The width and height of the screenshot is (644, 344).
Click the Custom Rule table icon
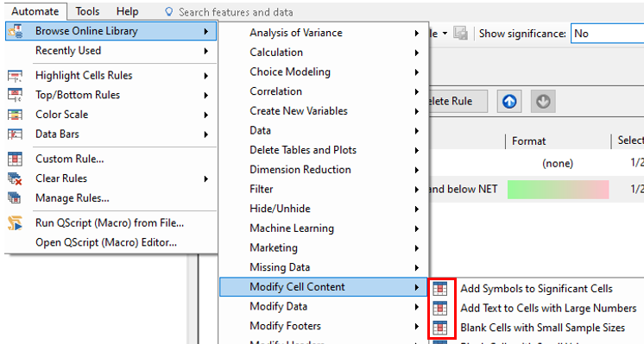tap(16, 159)
